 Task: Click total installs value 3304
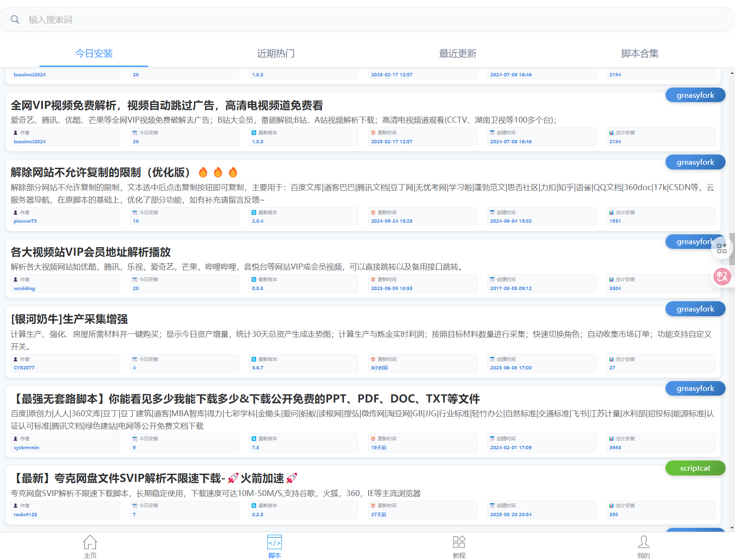coord(615,288)
